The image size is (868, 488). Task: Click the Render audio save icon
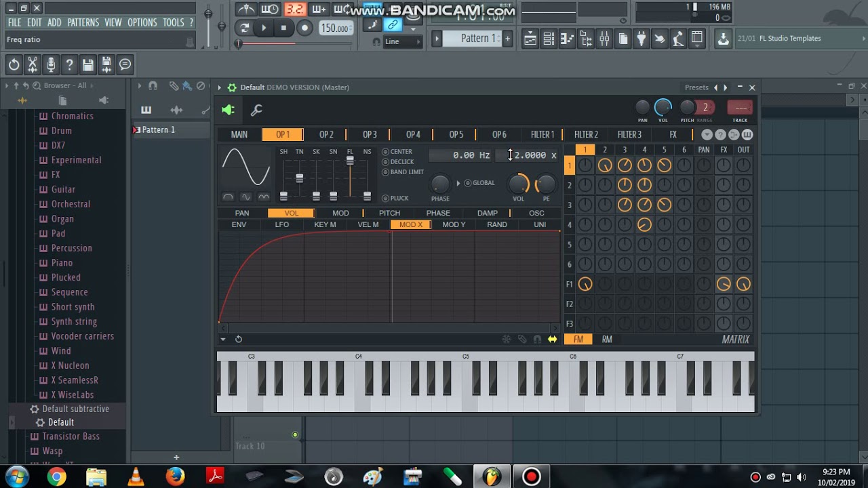106,64
